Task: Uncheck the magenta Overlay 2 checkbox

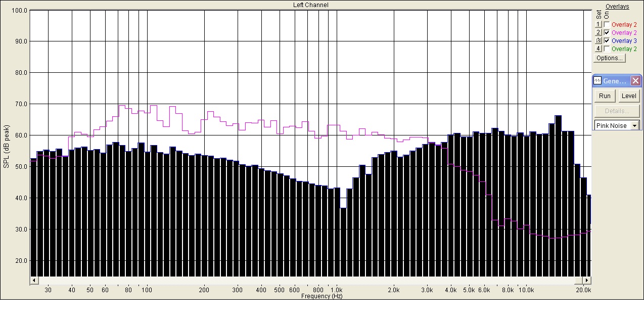Action: [x=607, y=32]
